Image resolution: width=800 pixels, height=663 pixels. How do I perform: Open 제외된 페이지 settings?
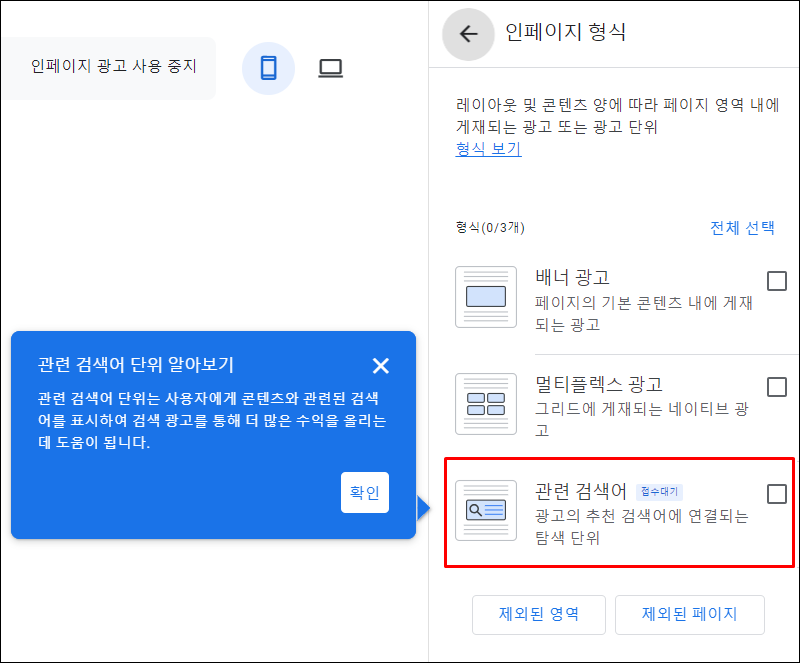point(690,615)
